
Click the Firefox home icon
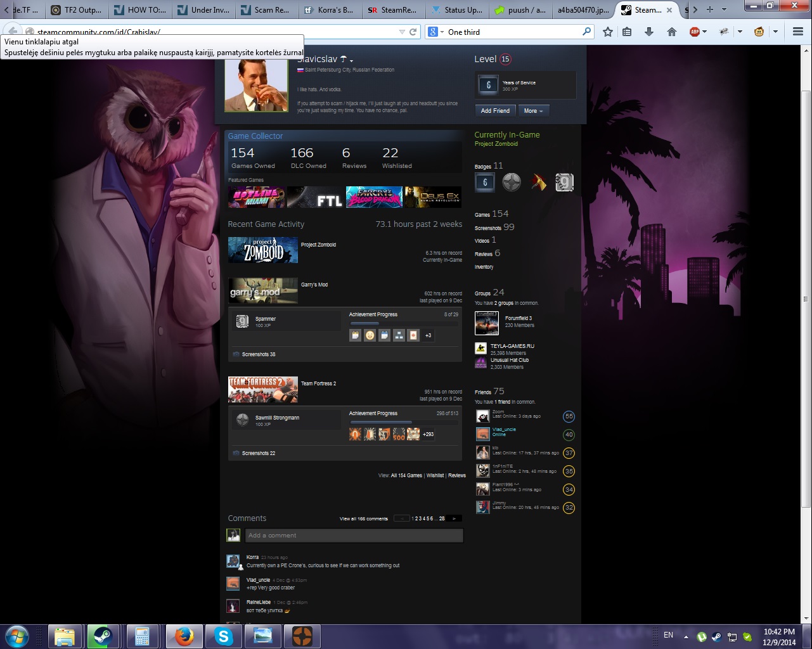(x=671, y=32)
